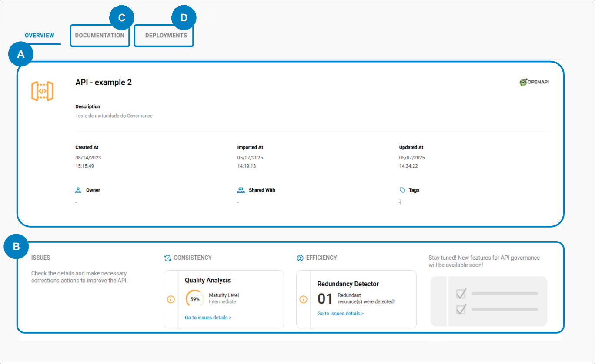
Task: Click the Quality Analysis warning info icon
Action: (x=171, y=299)
